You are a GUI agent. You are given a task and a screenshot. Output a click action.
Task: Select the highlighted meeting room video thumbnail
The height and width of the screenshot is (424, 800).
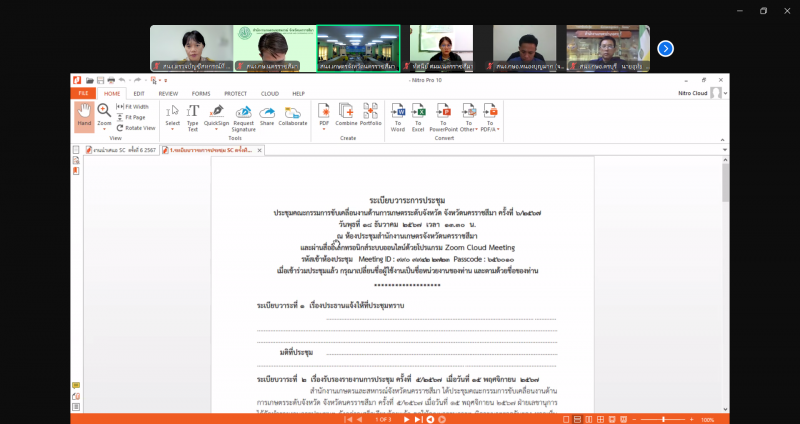point(358,48)
